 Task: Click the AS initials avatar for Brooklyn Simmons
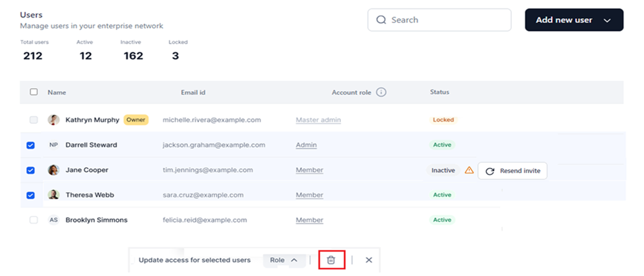(54, 220)
